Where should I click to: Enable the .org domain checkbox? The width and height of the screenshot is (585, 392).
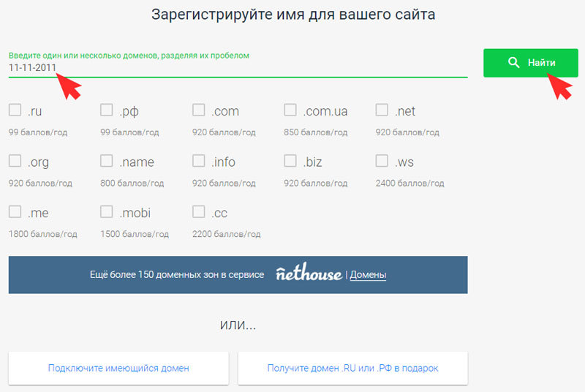click(15, 161)
